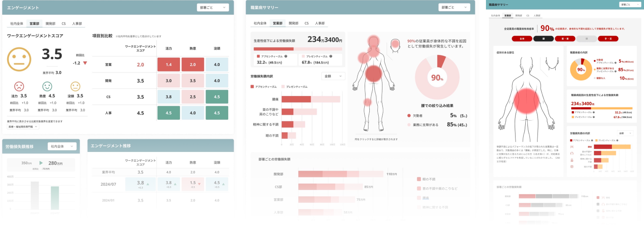Toggle the 手・足 filter pill

point(608,39)
